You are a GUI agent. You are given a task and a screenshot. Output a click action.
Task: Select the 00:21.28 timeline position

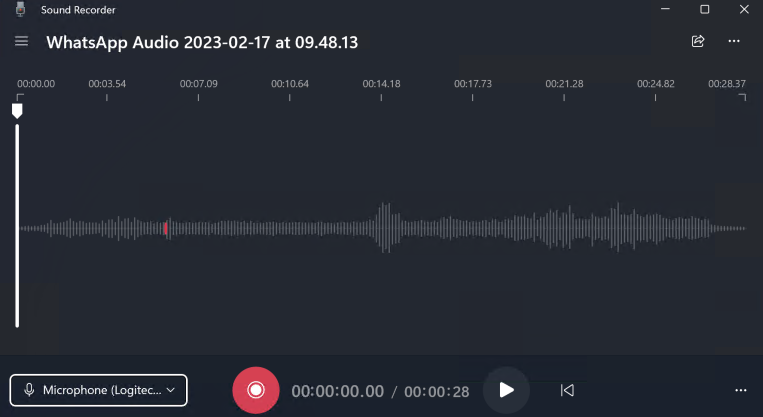click(564, 97)
